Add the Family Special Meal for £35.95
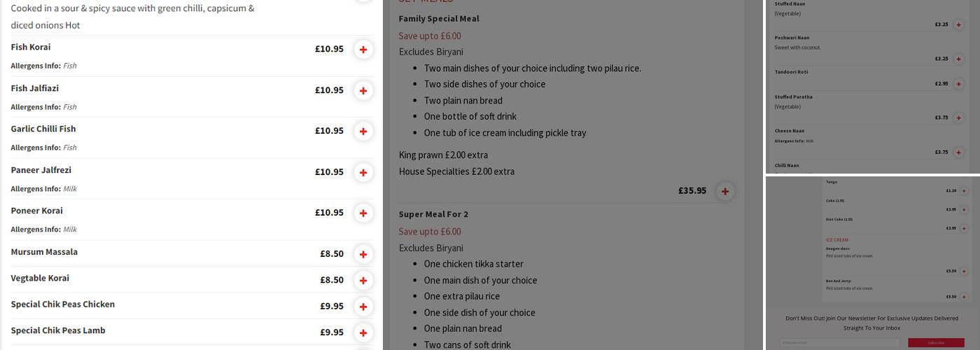 (x=725, y=191)
